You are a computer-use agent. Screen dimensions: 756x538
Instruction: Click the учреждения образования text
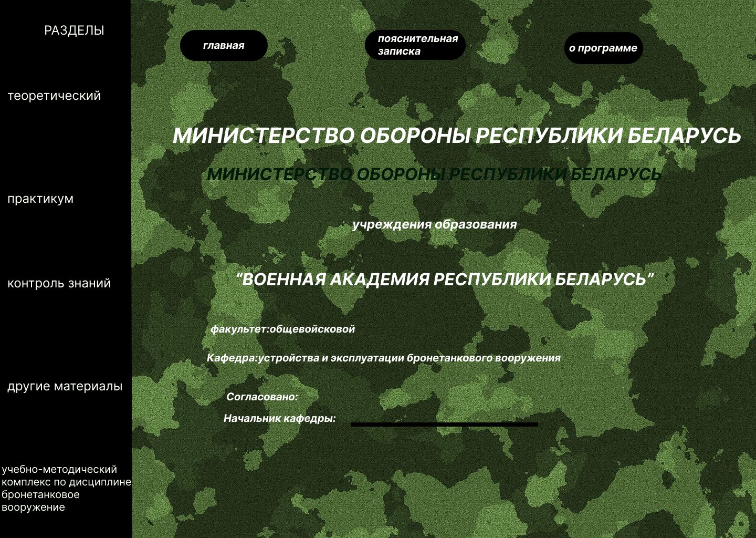pos(435,224)
